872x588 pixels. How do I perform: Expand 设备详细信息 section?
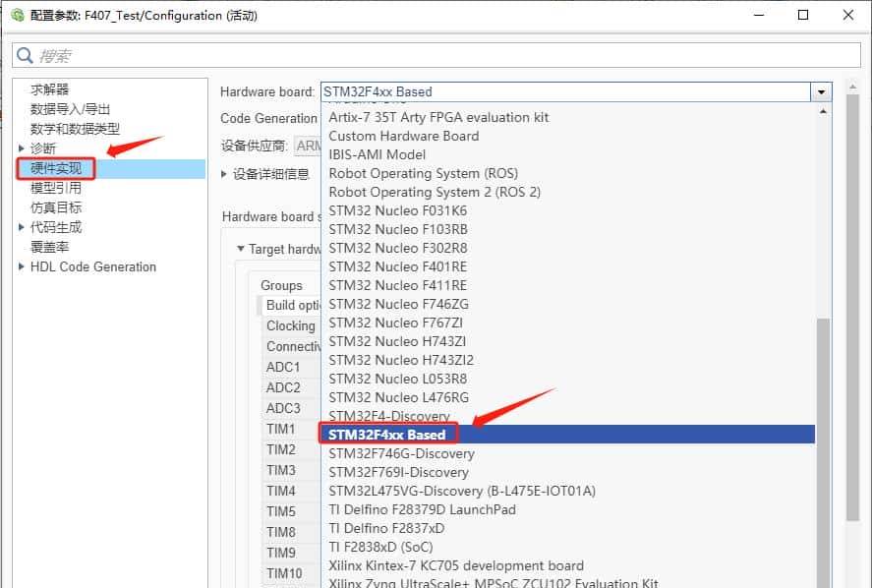(224, 174)
